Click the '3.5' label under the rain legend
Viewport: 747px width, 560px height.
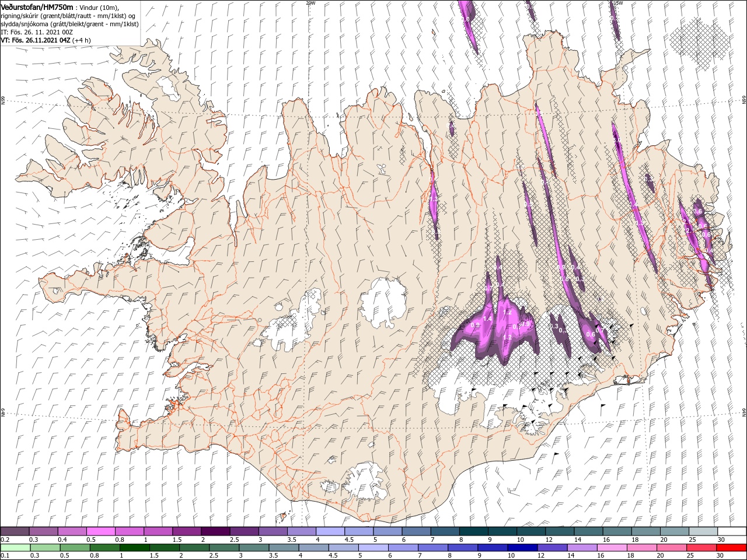tap(274, 556)
